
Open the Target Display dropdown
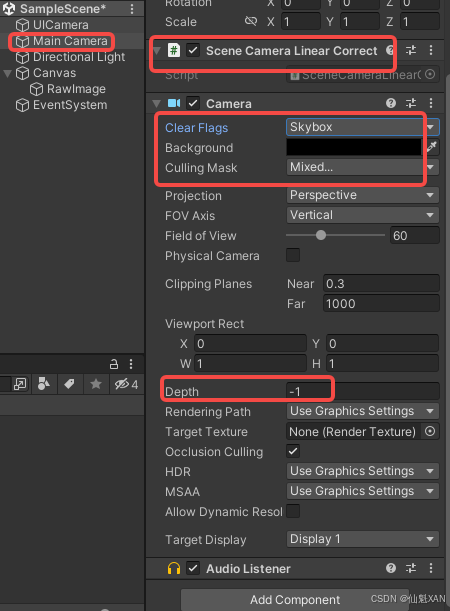pyautogui.click(x=363, y=539)
